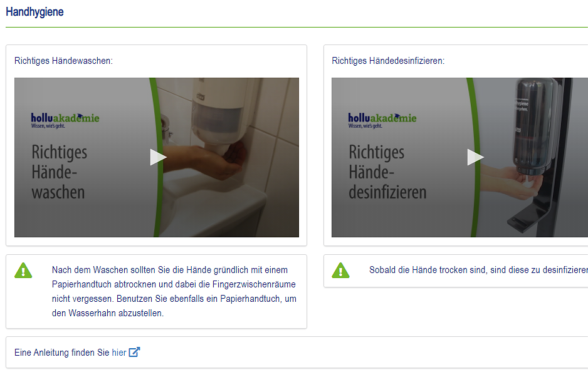Click the 'Richtiges Hände-desinfizieren' title overlay in the video
Viewport: 588px width, 392px height.
(x=387, y=172)
